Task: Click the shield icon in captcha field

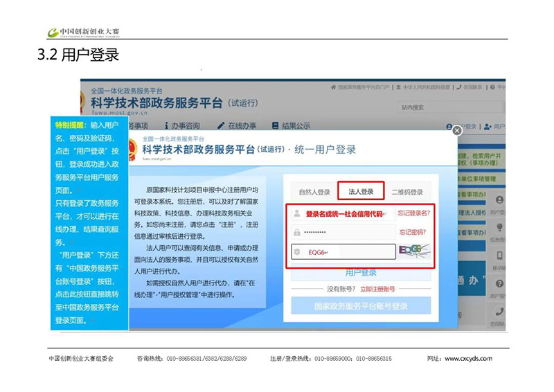Action: [297, 251]
